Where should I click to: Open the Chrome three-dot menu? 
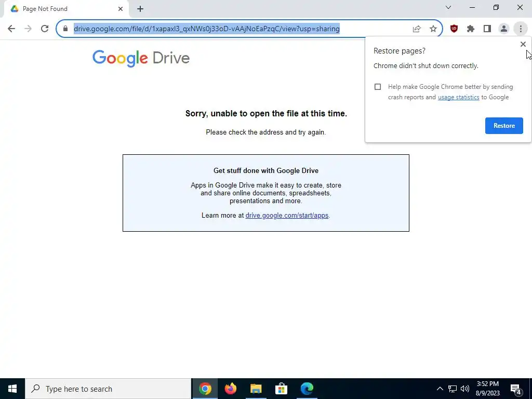(521, 29)
